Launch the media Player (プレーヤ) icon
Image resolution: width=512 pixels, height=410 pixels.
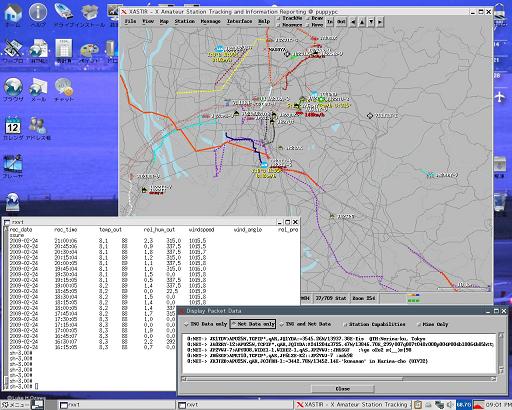13,166
